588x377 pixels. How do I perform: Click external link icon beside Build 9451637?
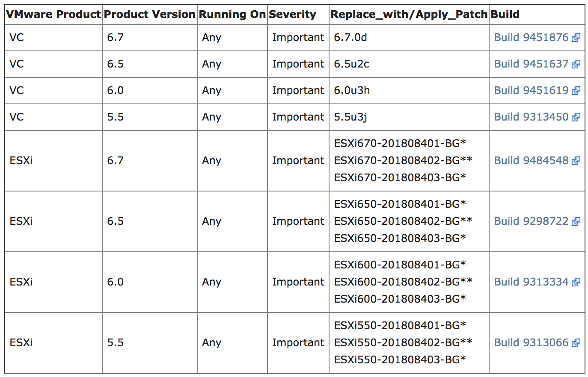(x=576, y=65)
